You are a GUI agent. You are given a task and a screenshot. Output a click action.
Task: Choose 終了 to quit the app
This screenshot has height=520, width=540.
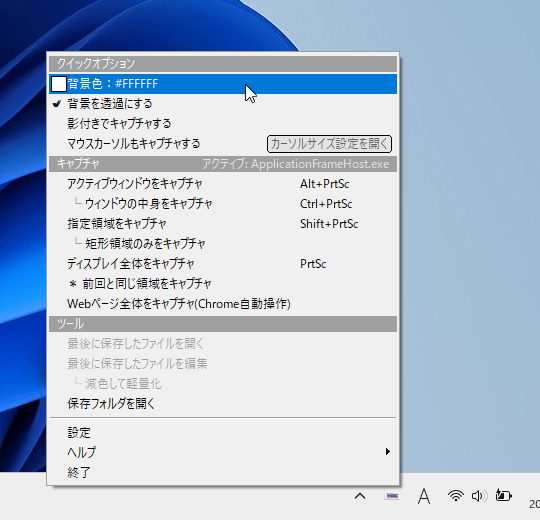223,472
